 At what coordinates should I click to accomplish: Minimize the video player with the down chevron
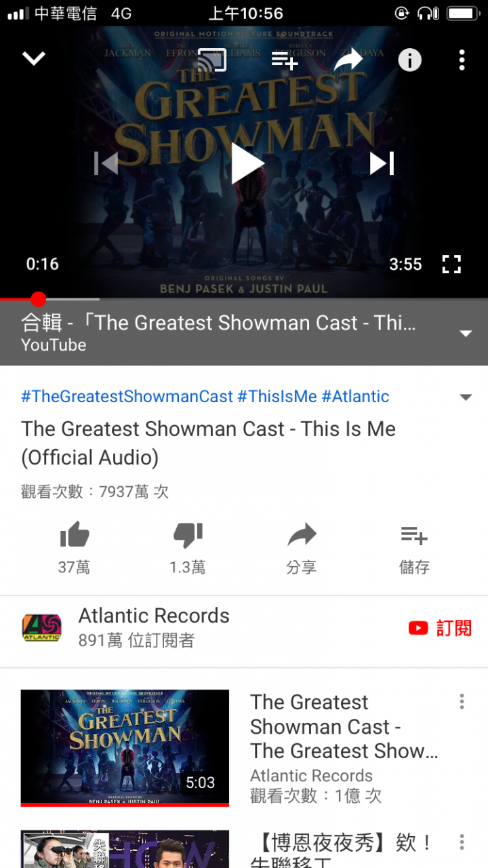coord(33,59)
